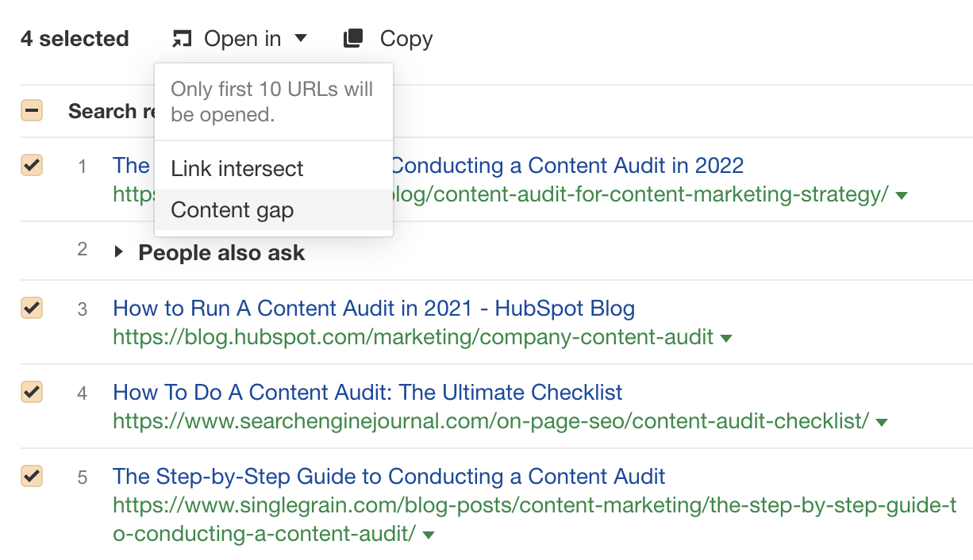Screen dimensions: 973x560
Task: Click the Open in arrow icon
Action: pos(181,37)
